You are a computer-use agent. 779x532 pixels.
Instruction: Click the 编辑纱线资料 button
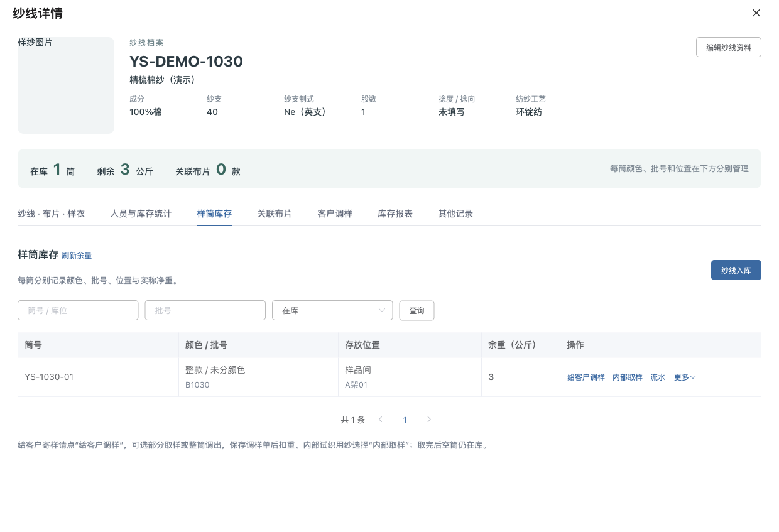729,47
